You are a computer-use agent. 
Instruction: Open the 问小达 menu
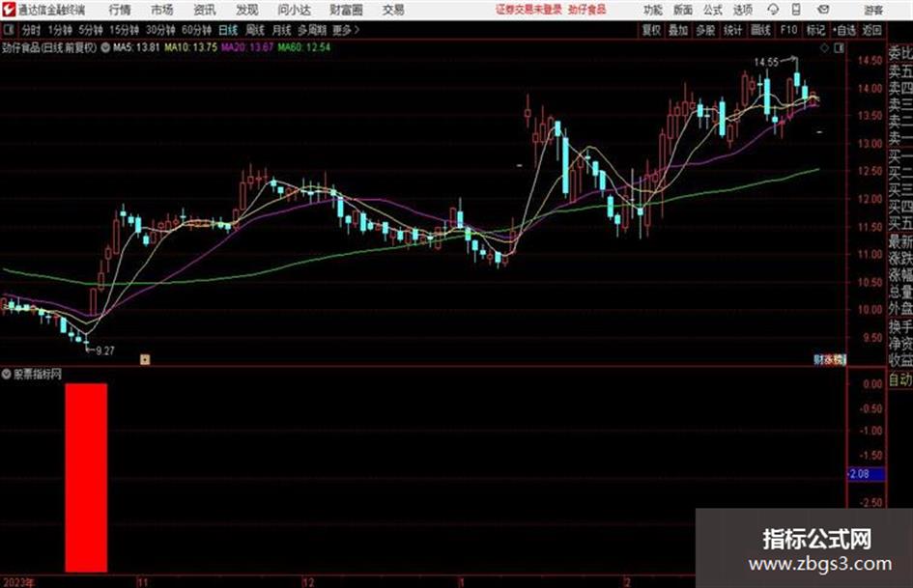(x=295, y=10)
